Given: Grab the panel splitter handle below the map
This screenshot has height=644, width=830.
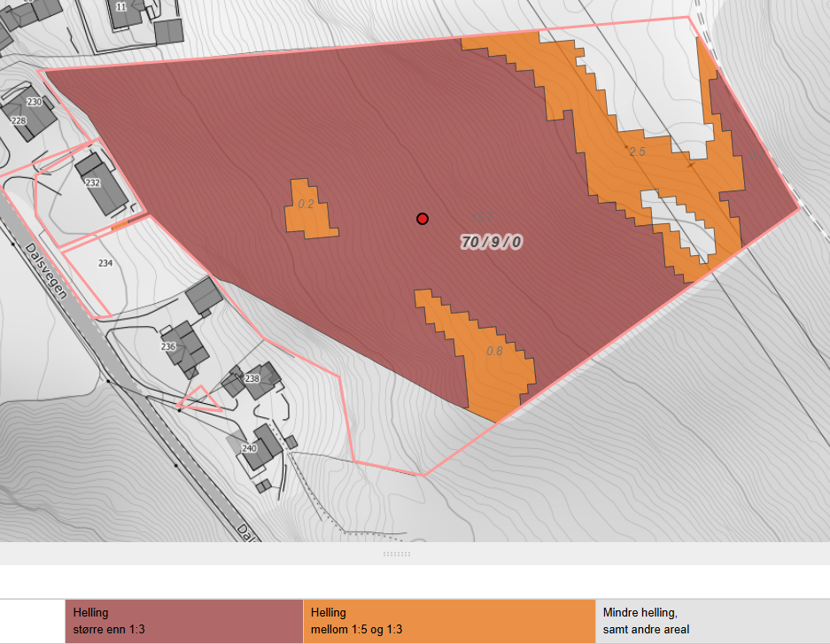Looking at the screenshot, I should coord(397,554).
